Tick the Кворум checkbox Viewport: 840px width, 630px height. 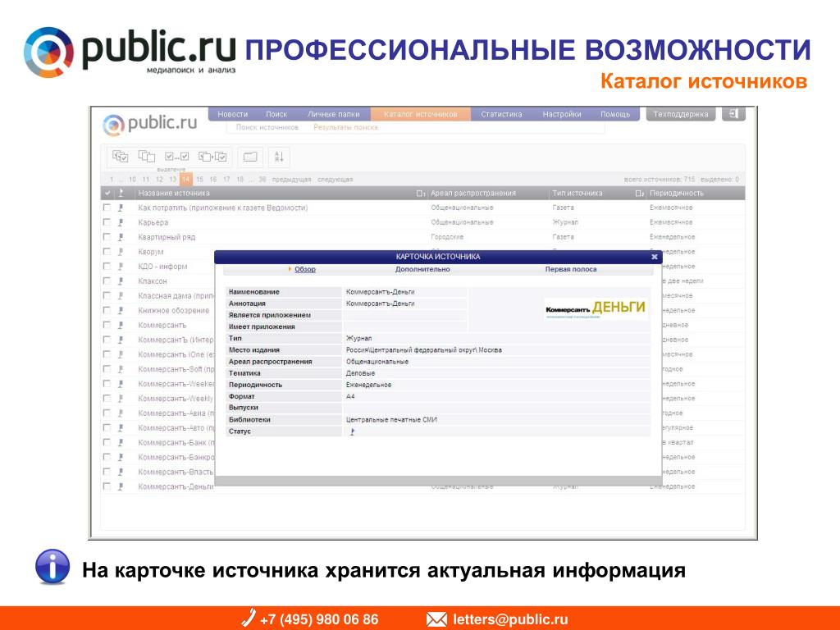click(107, 251)
